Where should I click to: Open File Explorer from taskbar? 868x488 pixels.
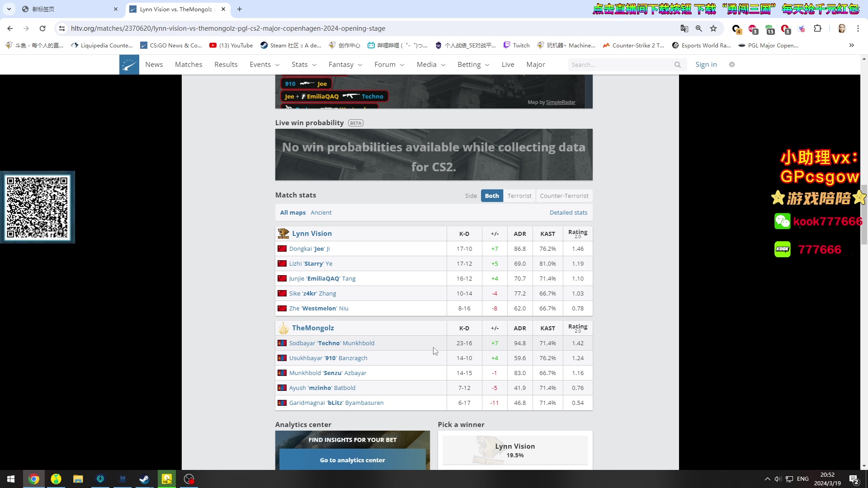78,479
